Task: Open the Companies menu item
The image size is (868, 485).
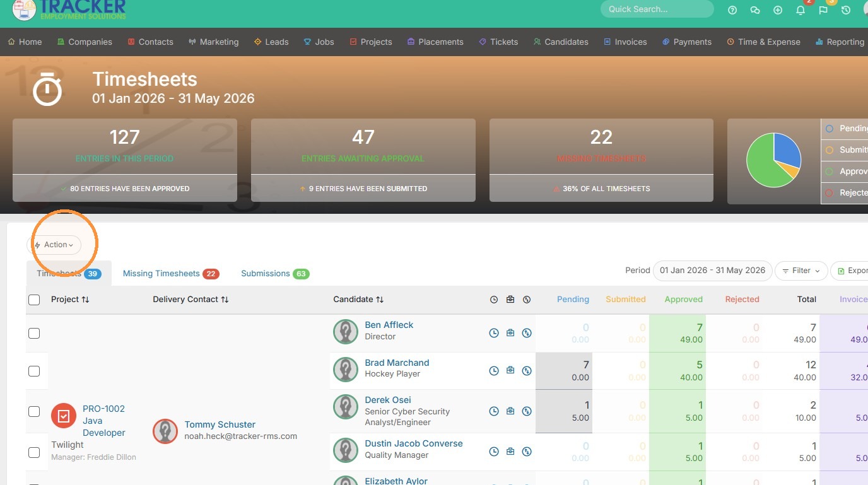Action: (x=85, y=42)
